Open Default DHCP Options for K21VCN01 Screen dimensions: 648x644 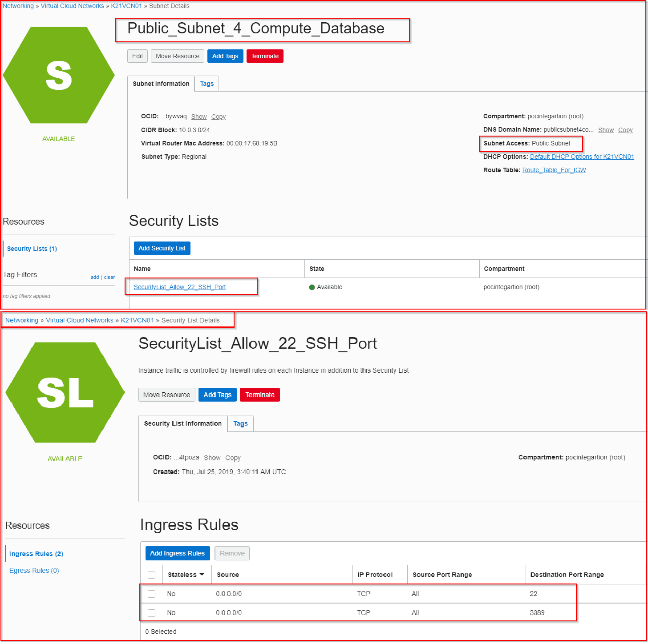[x=582, y=157]
